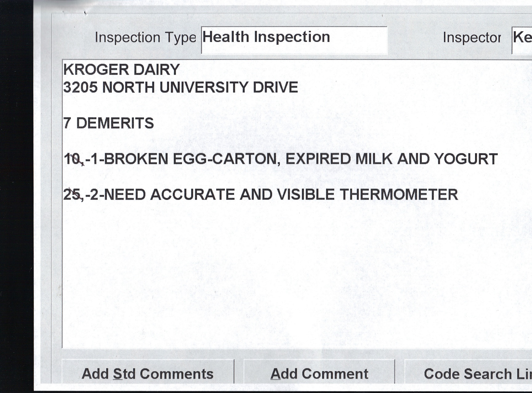Image resolution: width=532 pixels, height=393 pixels.
Task: Click the Inspection Type field showing Health Inspection
Action: [294, 40]
